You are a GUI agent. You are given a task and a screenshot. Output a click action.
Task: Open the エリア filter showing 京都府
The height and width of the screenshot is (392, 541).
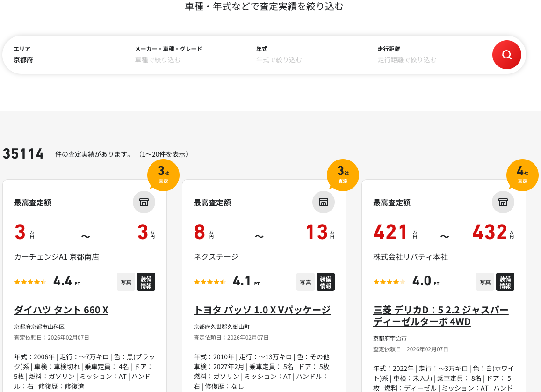pyautogui.click(x=63, y=55)
